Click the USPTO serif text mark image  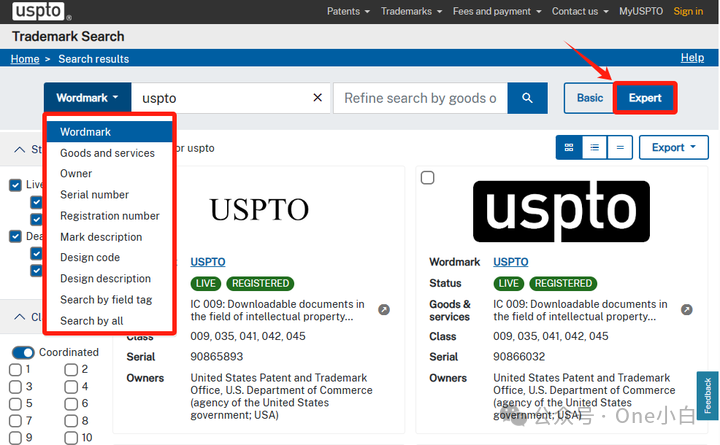[259, 209]
